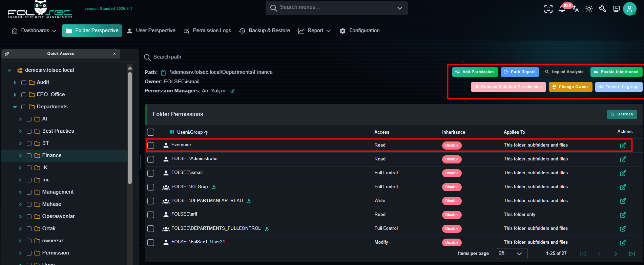The image size is (644, 265).
Task: Open User Perspective
Action: click(x=151, y=30)
